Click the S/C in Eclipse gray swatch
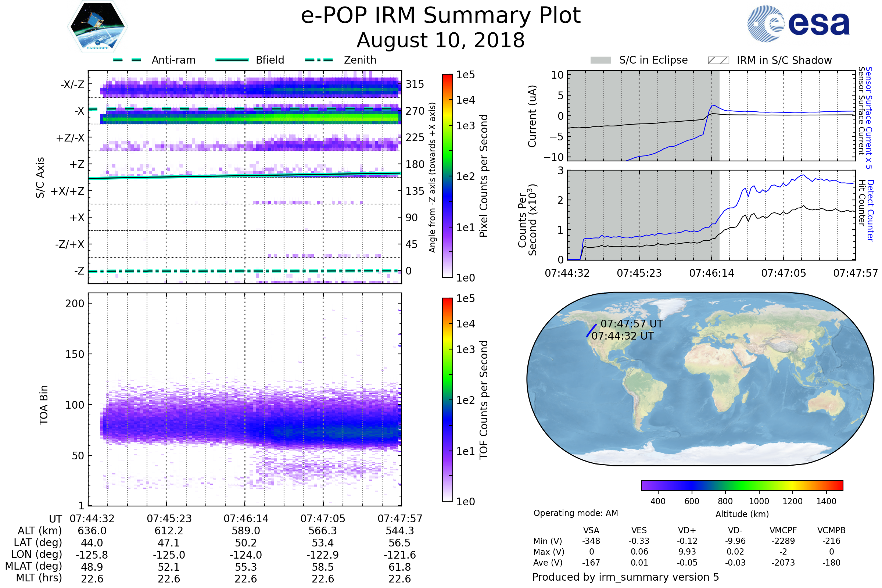The width and height of the screenshot is (882, 588). (600, 60)
